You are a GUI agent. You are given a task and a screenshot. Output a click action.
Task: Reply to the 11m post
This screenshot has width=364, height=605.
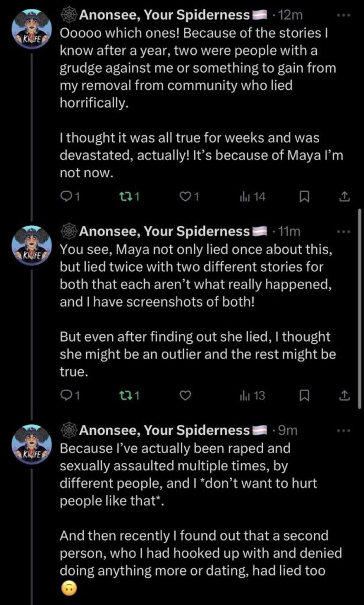click(66, 396)
